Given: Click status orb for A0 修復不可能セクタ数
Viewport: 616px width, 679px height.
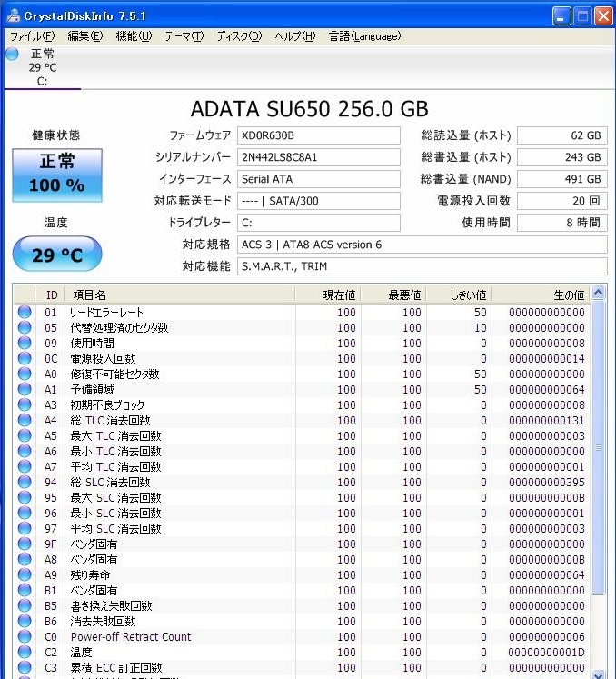Looking at the screenshot, I should click(x=25, y=374).
